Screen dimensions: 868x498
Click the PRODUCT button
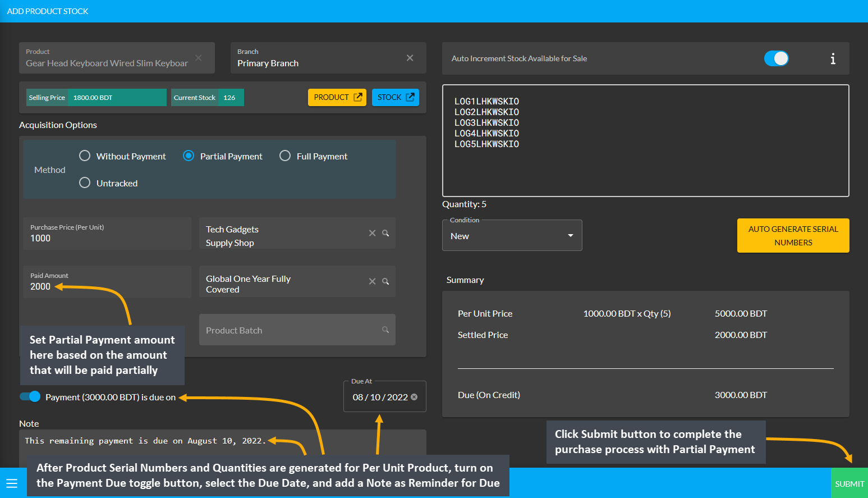pyautogui.click(x=337, y=97)
